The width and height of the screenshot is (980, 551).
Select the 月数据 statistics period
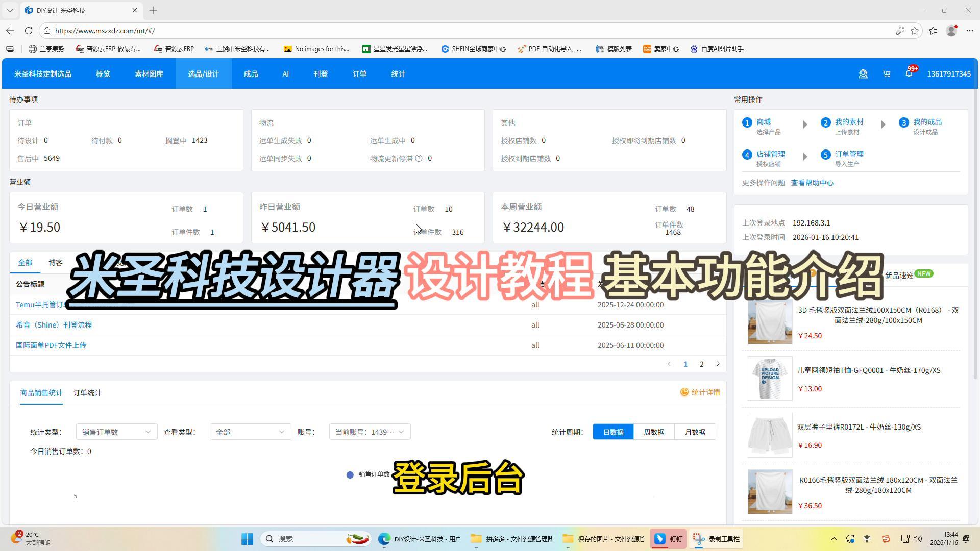[695, 432]
